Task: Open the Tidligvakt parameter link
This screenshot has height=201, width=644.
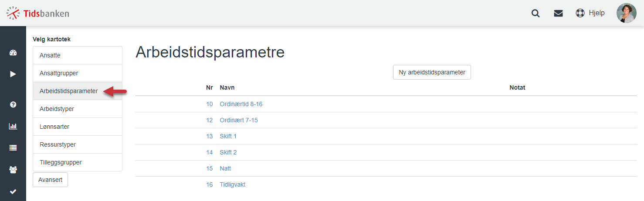Action: point(233,184)
